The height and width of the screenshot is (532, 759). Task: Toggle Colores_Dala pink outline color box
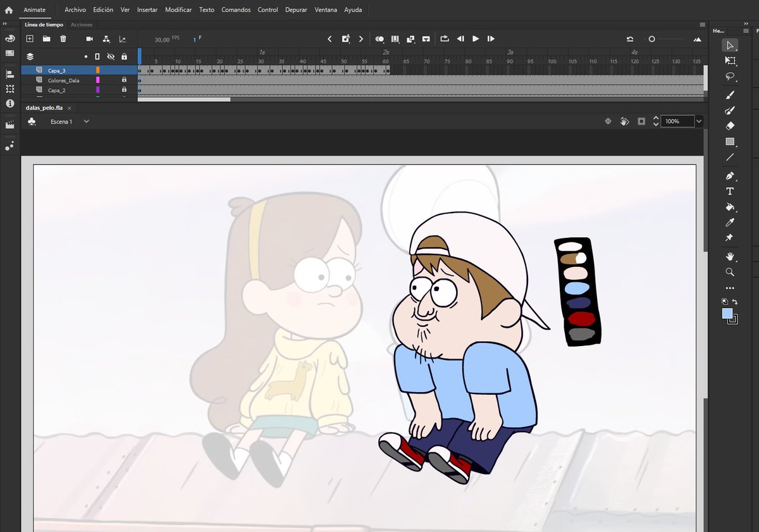coord(97,80)
